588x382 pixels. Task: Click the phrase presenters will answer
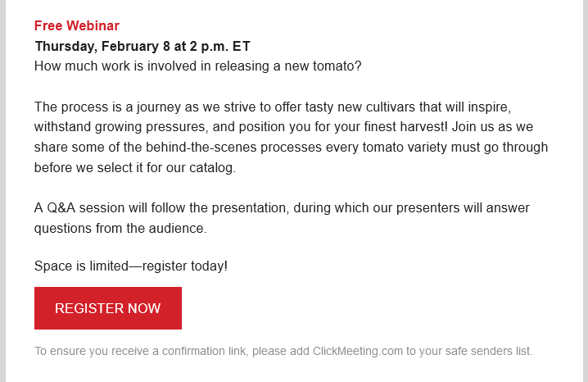[463, 208]
